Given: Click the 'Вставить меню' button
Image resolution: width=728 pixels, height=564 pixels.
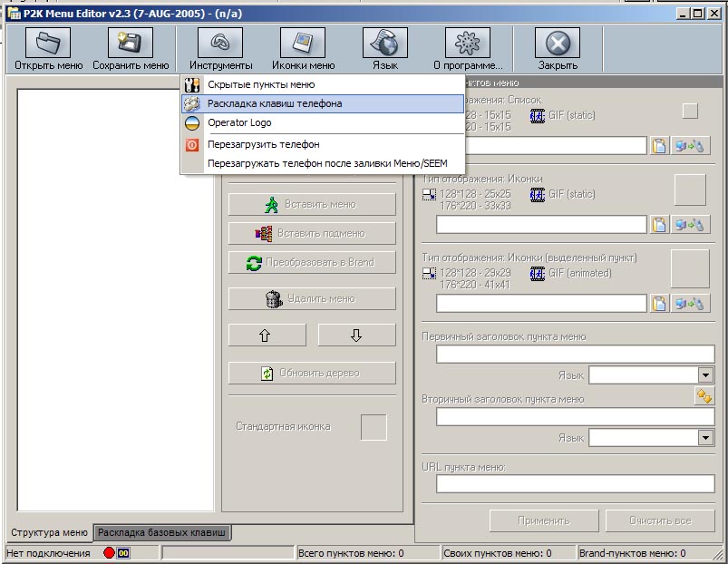Looking at the screenshot, I should pyautogui.click(x=312, y=204).
